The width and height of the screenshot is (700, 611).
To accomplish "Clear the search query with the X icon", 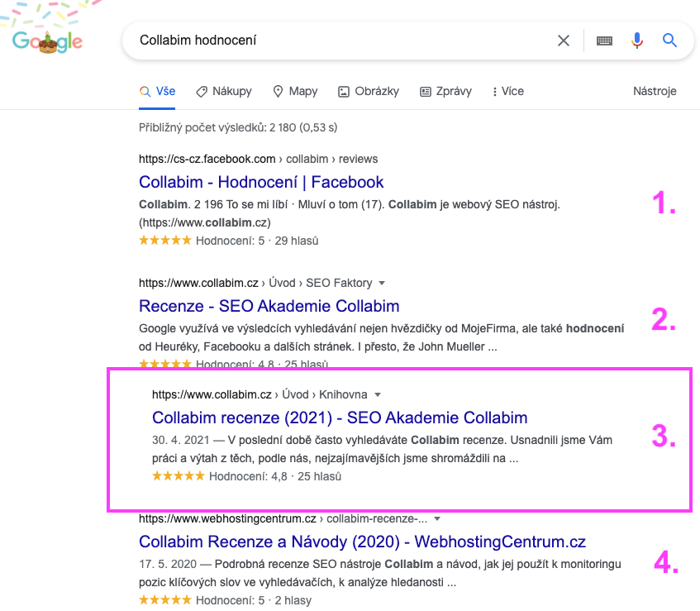I will click(564, 41).
